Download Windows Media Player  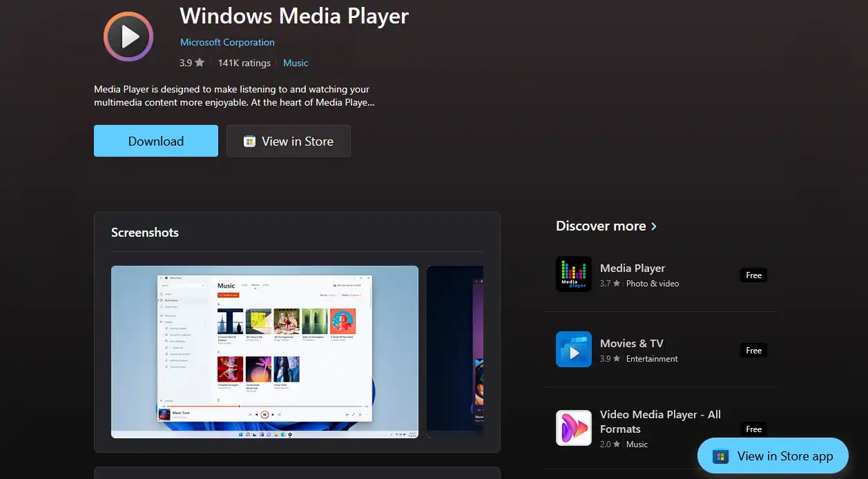(155, 141)
